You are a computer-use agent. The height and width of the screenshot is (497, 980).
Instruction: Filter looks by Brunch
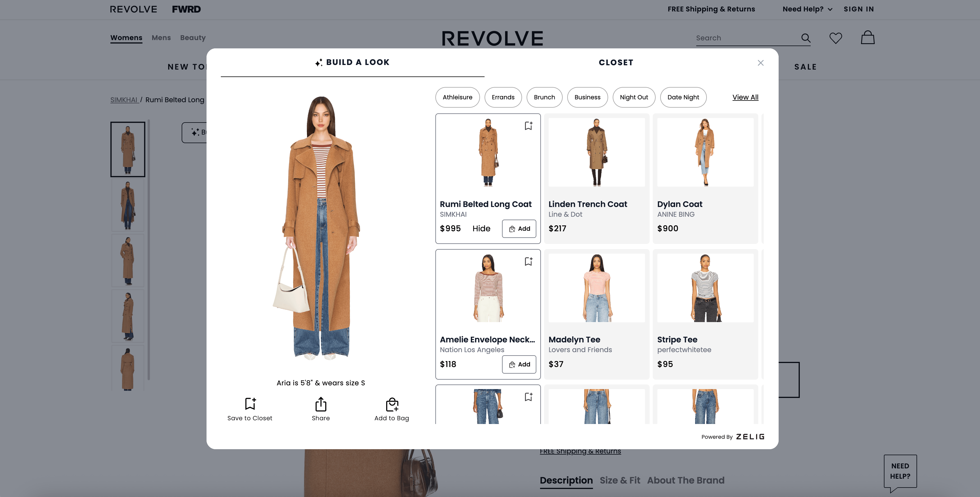(x=544, y=97)
